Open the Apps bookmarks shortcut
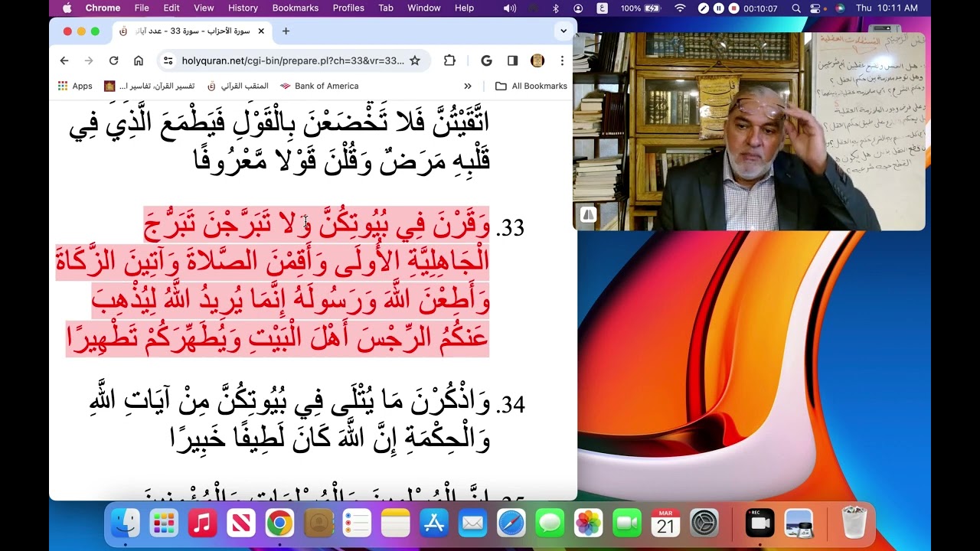 coord(75,86)
